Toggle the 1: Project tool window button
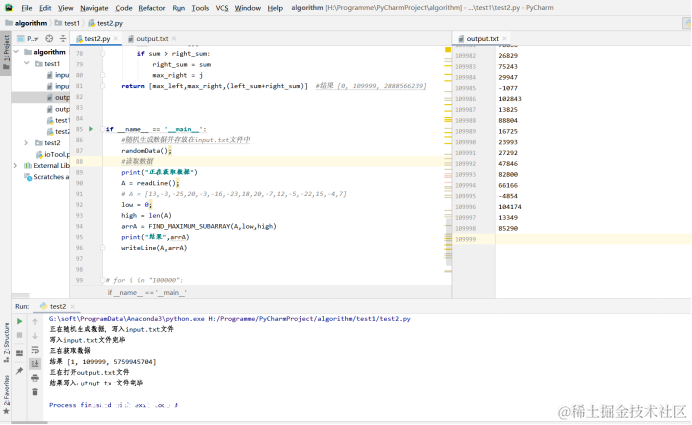Screen dimensions: 692x425 (x=6, y=52)
